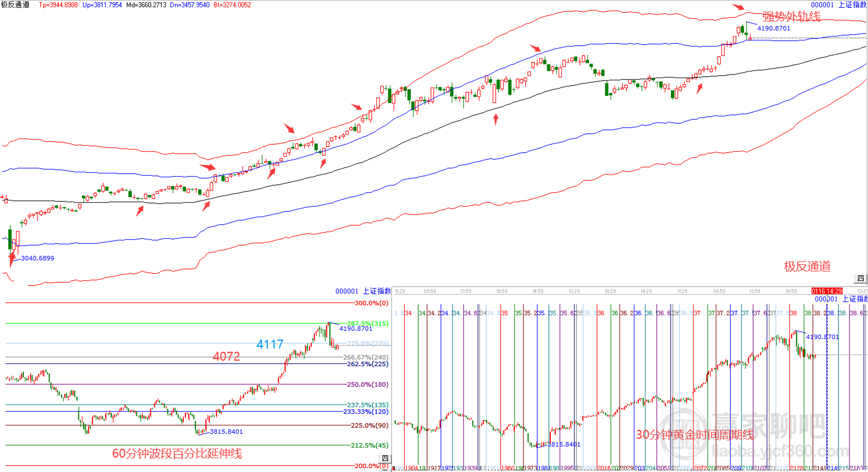This screenshot has width=868, height=472.
Task: Click the 4190.8701 high price label in the main chart
Action: click(x=774, y=29)
